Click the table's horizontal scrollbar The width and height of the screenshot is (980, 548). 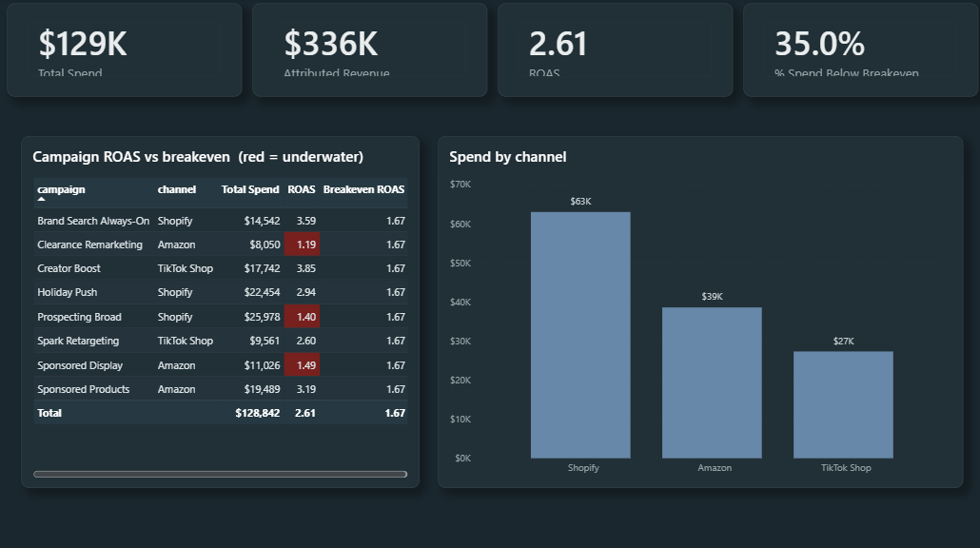point(220,474)
